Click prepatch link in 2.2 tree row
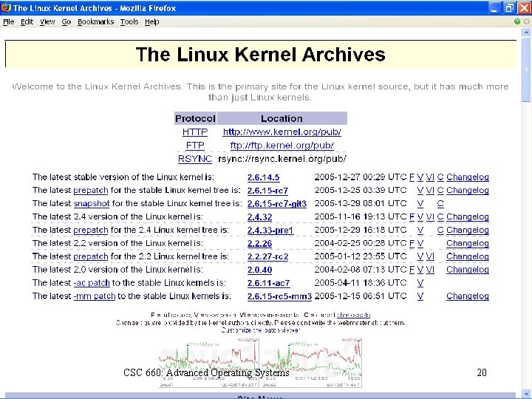532x399 pixels. 91,256
